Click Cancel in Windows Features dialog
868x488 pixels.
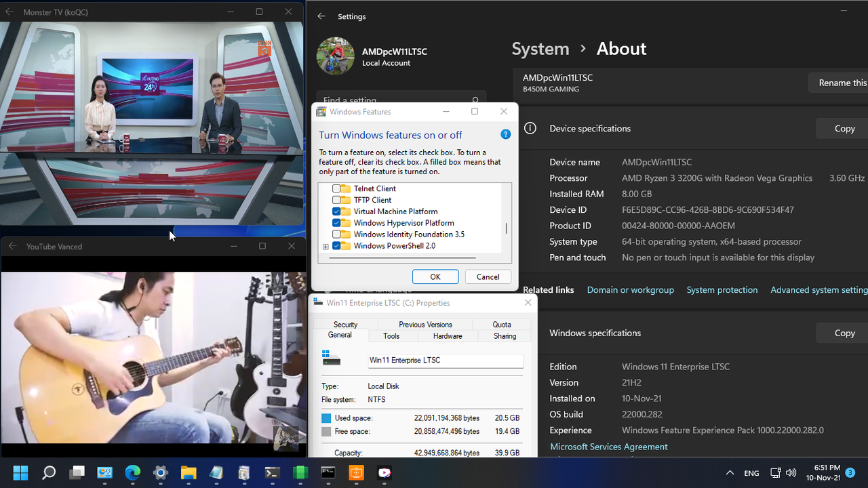pyautogui.click(x=488, y=277)
